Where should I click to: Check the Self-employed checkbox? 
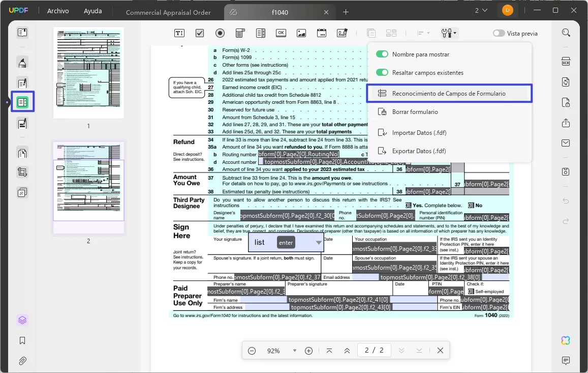(471, 292)
